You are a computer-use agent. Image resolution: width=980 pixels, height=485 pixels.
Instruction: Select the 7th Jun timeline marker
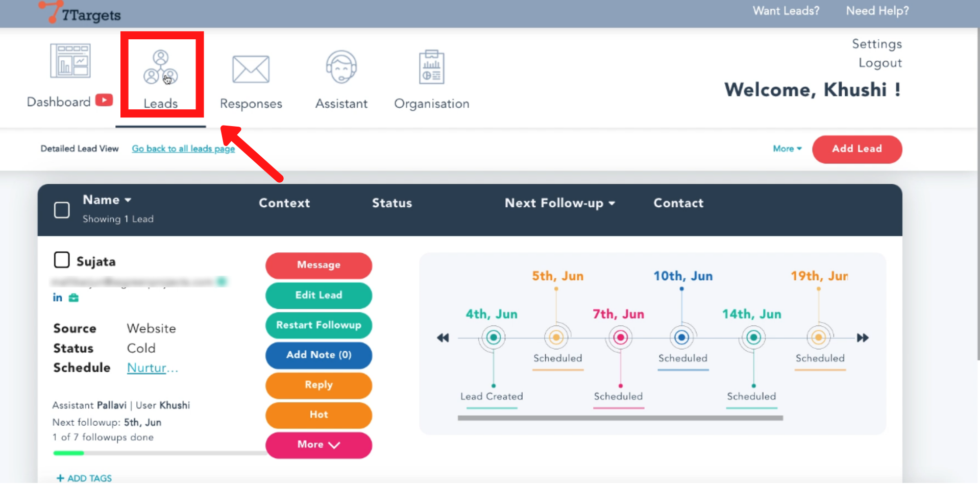620,337
